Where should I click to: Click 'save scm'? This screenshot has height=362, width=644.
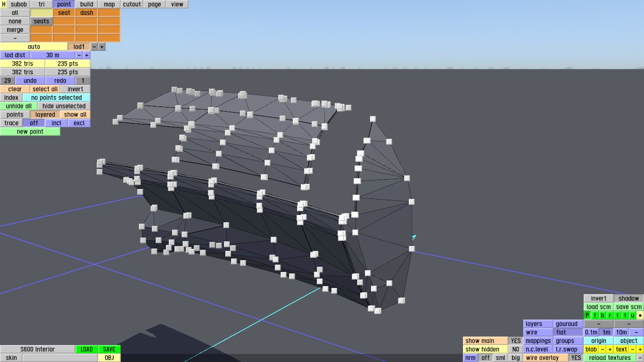629,307
